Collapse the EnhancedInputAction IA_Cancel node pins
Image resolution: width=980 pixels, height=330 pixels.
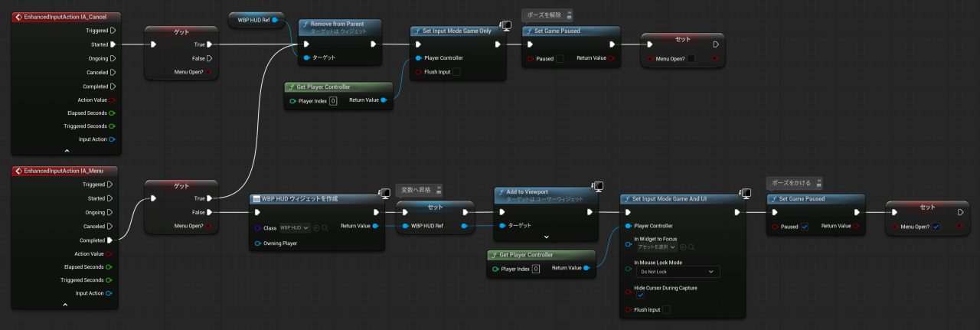point(65,150)
